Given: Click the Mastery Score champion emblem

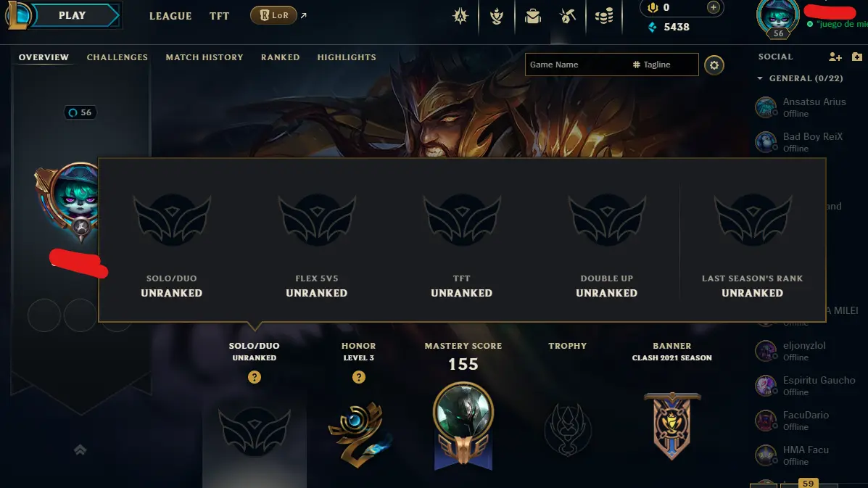Looking at the screenshot, I should point(463,425).
